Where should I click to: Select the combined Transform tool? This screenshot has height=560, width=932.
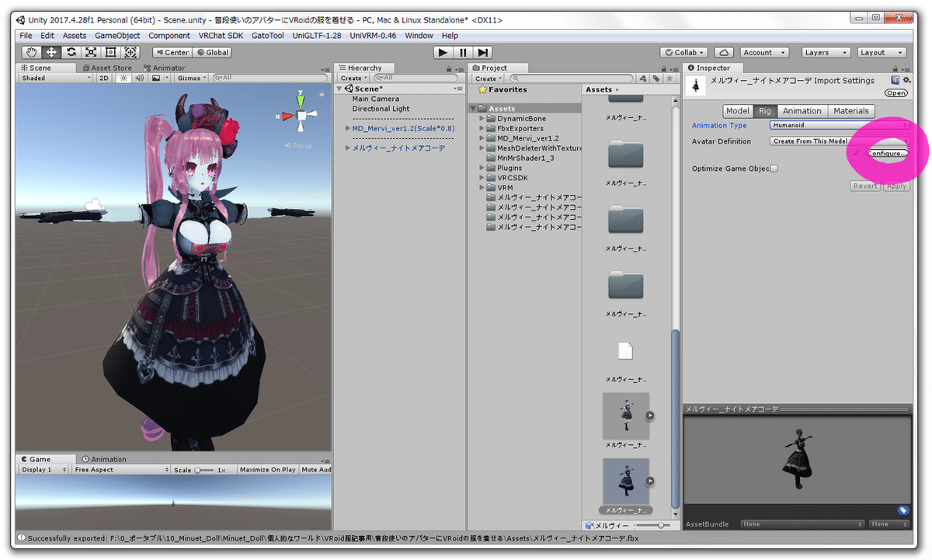pos(130,52)
